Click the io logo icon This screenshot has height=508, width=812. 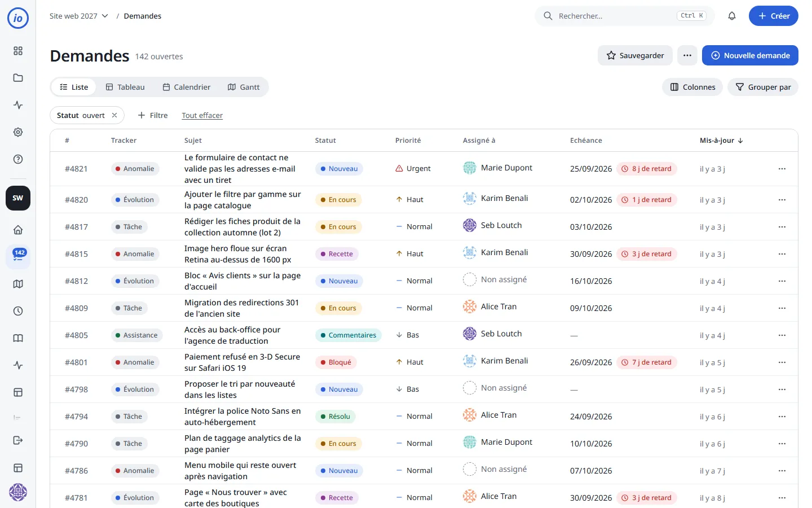[18, 18]
